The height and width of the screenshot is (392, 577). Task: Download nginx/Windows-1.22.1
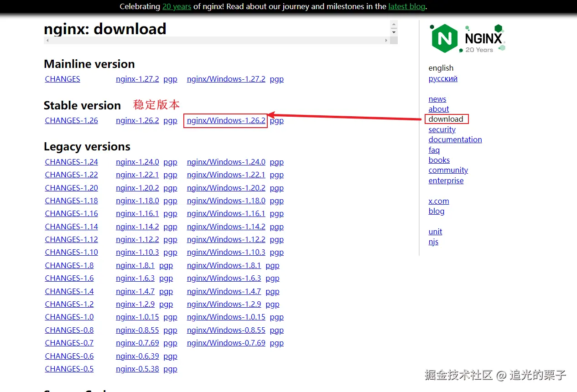(226, 175)
